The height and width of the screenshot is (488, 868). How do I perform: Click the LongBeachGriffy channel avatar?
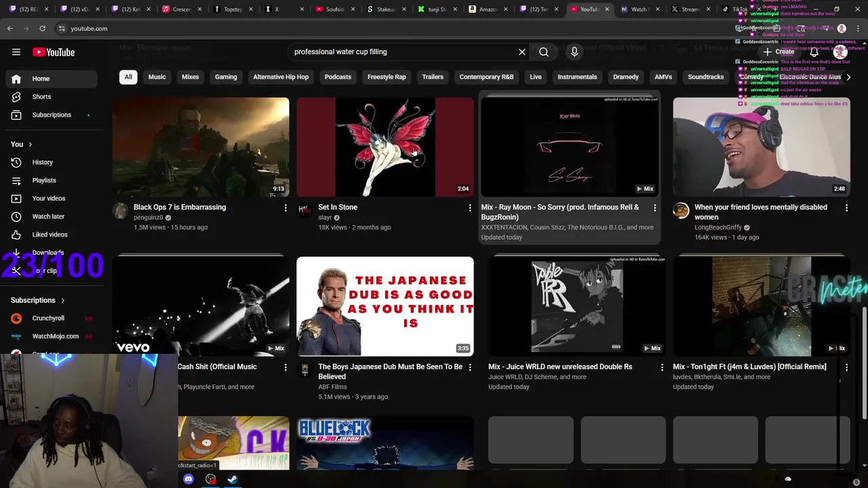pos(681,210)
